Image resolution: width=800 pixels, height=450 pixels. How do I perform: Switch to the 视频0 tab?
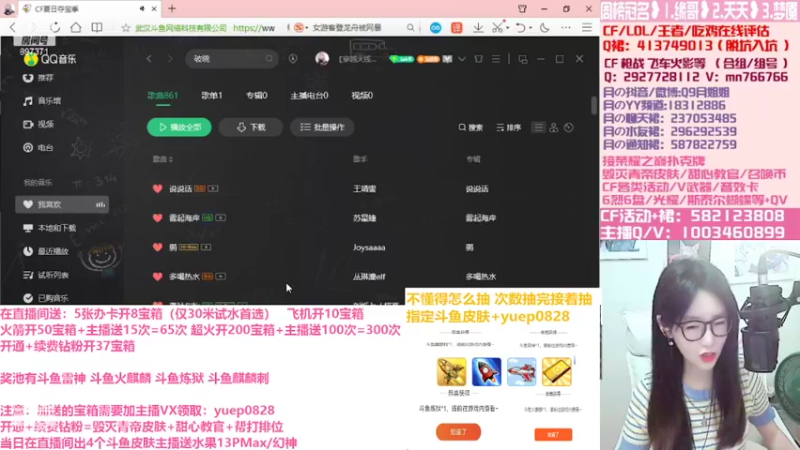[362, 95]
